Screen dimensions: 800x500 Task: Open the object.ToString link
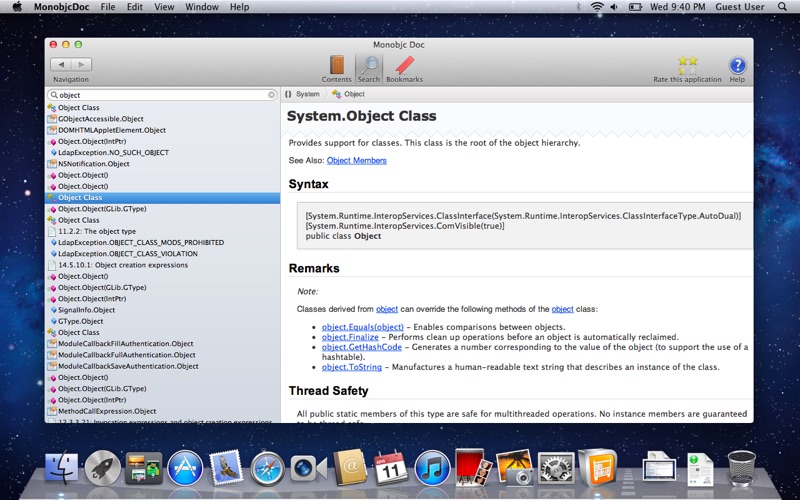pyautogui.click(x=352, y=367)
